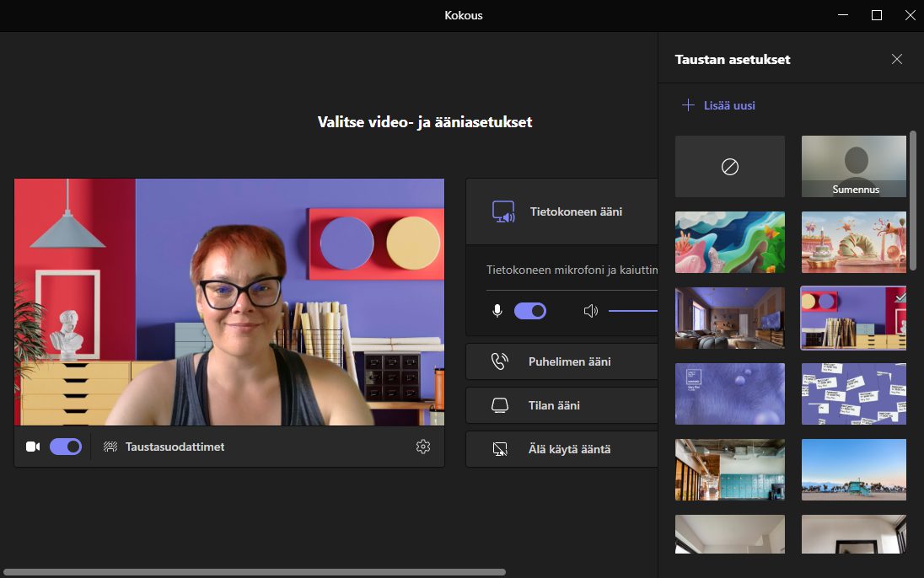This screenshot has height=578, width=924.
Task: Click the Älä käytä ääntä icon
Action: click(x=500, y=449)
